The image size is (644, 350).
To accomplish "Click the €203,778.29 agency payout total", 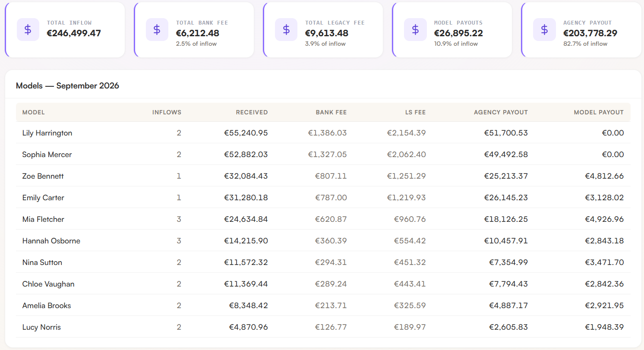I will pos(590,33).
